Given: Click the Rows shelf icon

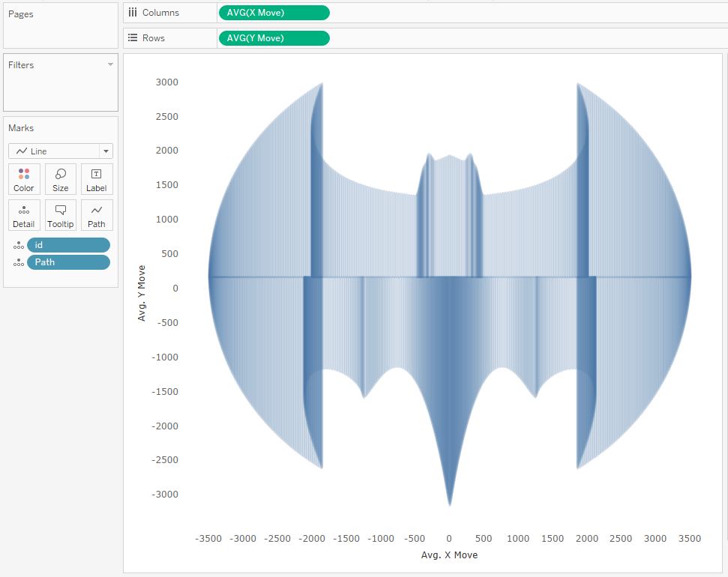Looking at the screenshot, I should click(133, 38).
